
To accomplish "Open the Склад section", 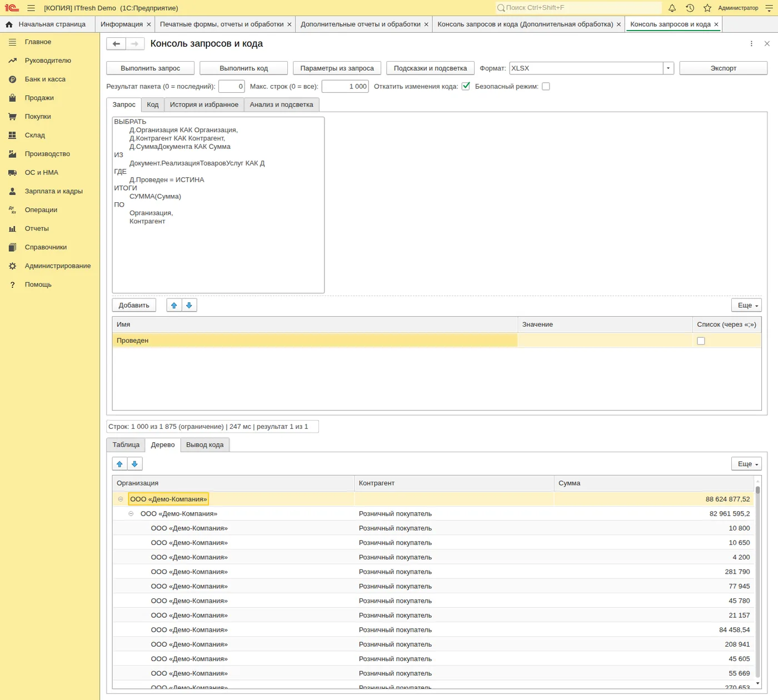I will click(35, 136).
